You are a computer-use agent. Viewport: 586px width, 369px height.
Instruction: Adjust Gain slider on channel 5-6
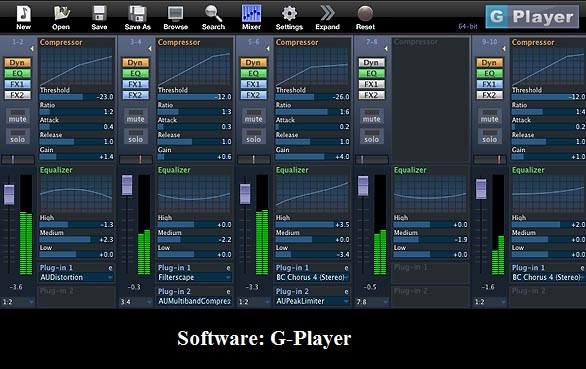coord(313,157)
